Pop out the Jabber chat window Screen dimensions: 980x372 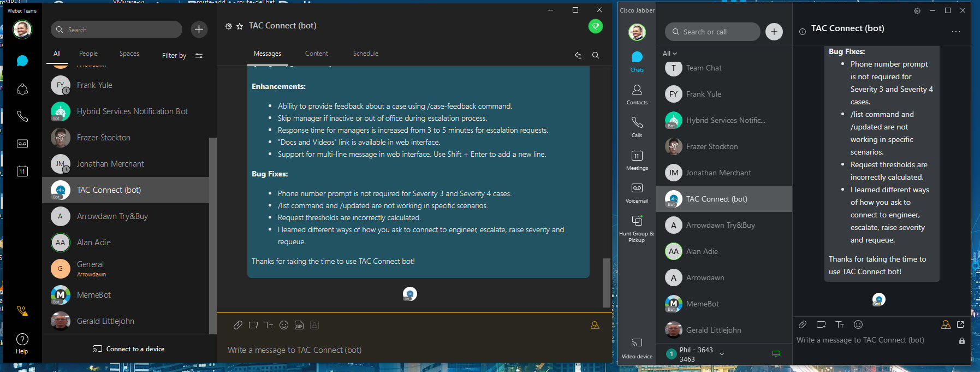point(960,324)
